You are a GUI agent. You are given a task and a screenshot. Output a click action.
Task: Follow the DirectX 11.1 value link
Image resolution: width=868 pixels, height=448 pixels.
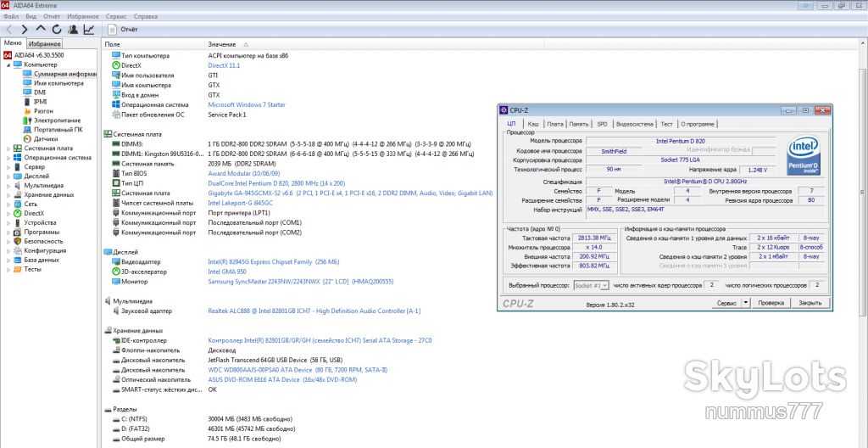coord(224,65)
